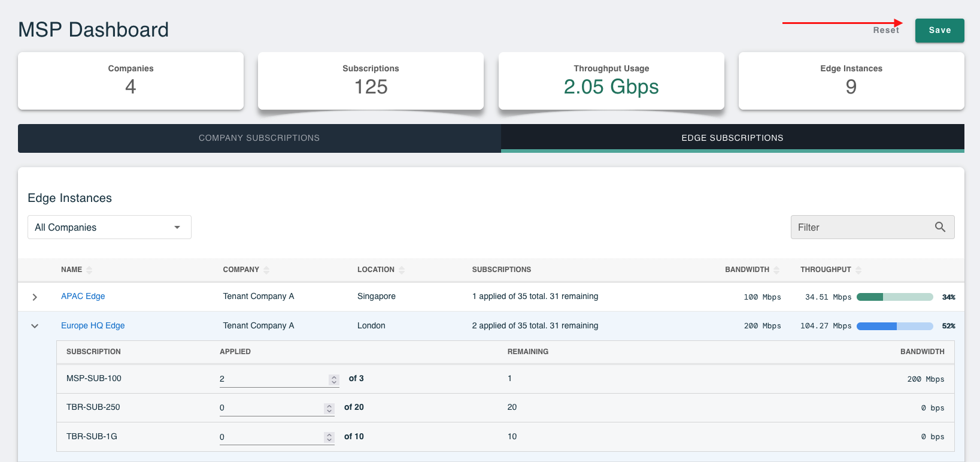
Task: Click the TBR-SUB-250 applied quantity stepper
Action: pos(329,408)
